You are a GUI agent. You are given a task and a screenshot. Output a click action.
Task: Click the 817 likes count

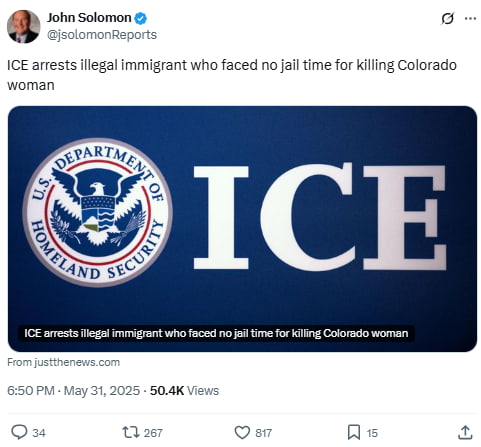click(x=263, y=433)
